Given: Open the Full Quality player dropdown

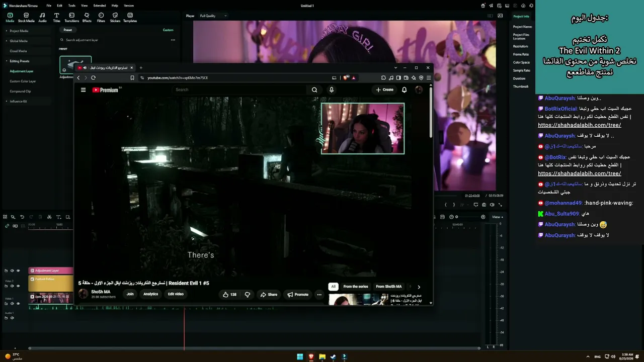Looking at the screenshot, I should [x=213, y=16].
